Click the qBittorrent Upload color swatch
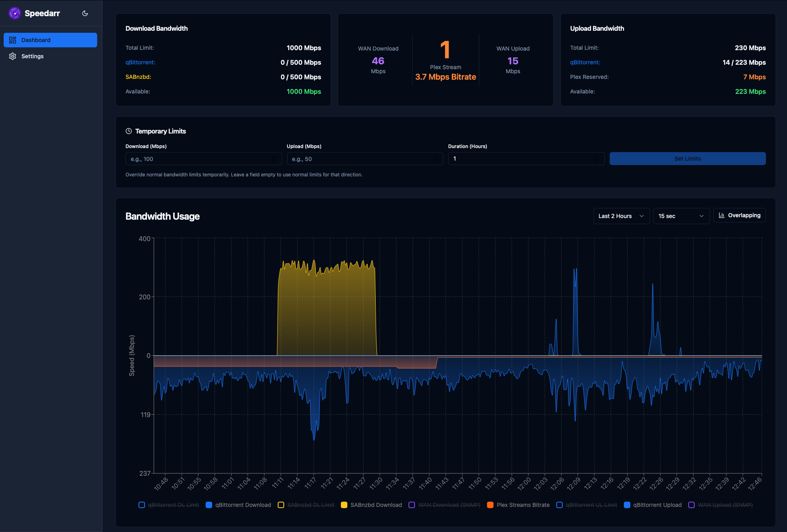This screenshot has height=532, width=787. coord(627,505)
